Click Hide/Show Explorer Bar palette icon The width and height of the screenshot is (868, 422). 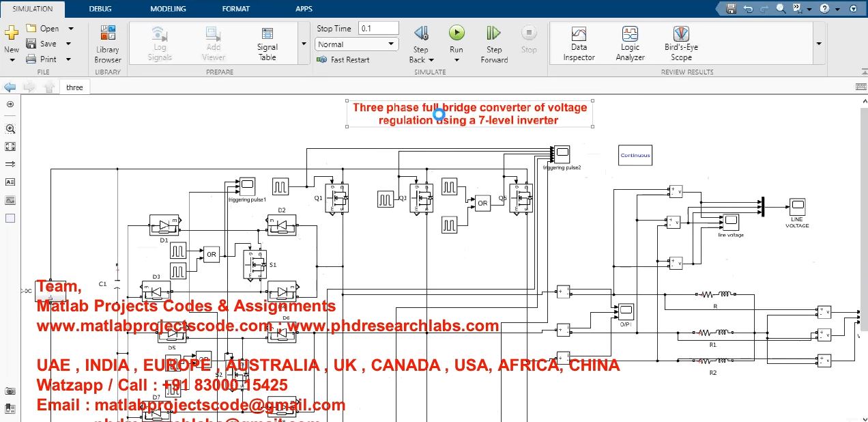point(10,104)
